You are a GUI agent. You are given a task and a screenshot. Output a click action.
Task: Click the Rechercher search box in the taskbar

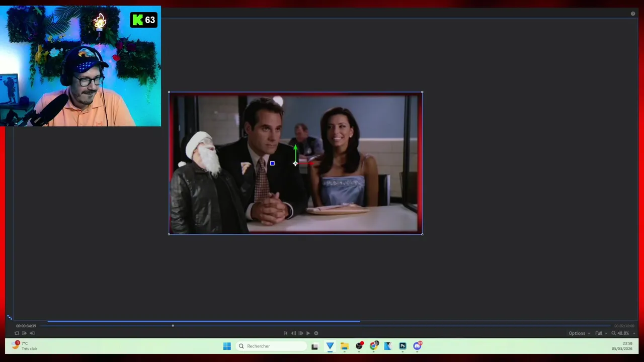coord(272,346)
